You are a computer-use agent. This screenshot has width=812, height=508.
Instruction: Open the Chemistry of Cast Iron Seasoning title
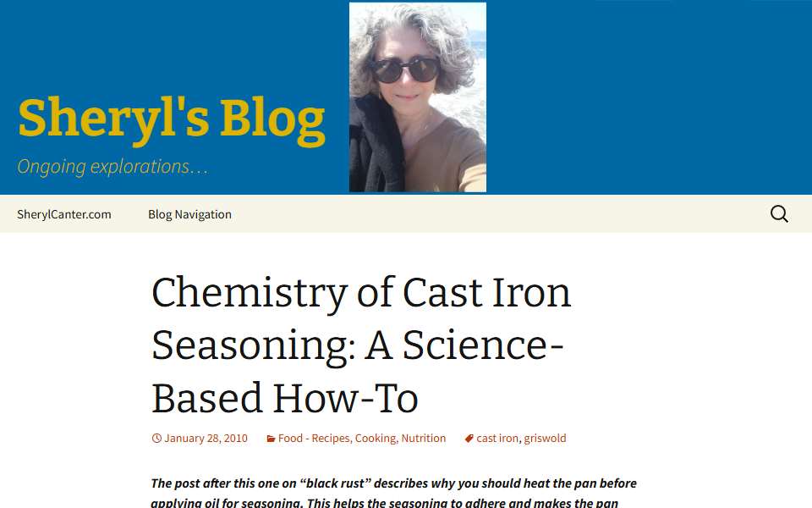point(361,345)
